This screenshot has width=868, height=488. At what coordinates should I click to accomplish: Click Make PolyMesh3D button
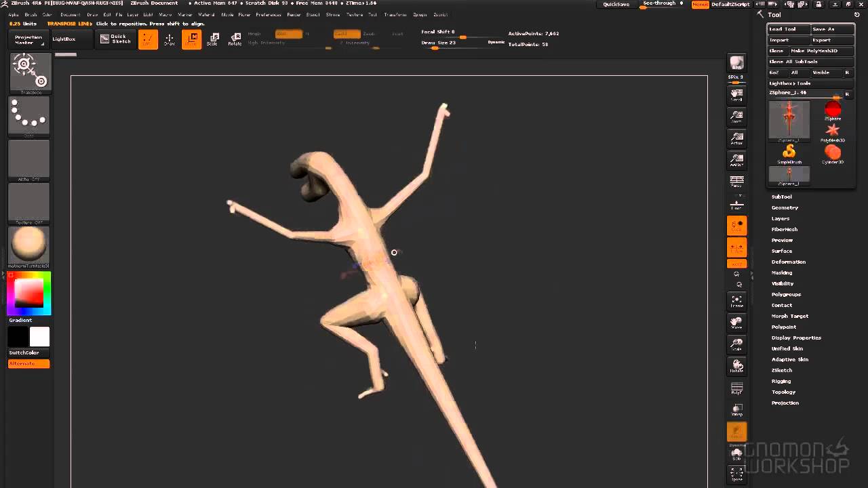821,51
